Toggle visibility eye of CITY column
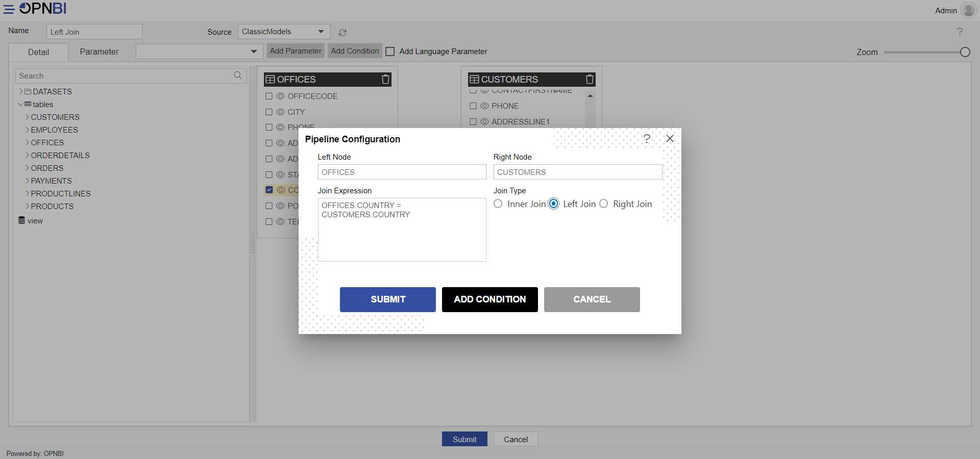 280,112
